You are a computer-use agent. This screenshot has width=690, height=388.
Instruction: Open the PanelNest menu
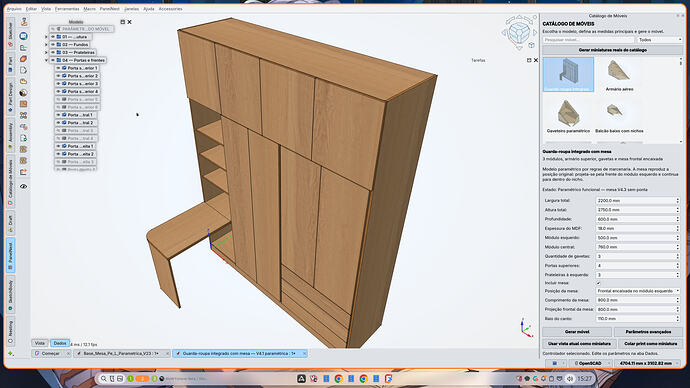[x=110, y=9]
